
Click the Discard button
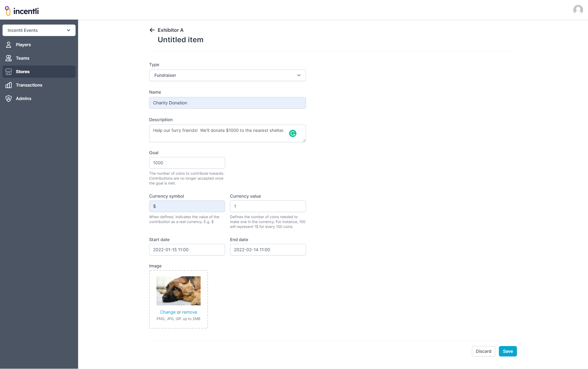coord(483,351)
